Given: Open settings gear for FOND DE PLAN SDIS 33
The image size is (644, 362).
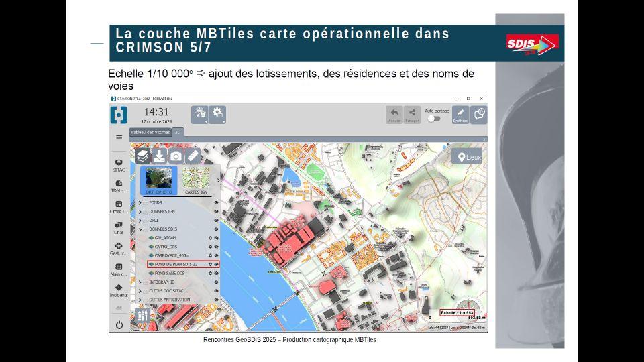Looking at the screenshot, I should click(x=210, y=264).
